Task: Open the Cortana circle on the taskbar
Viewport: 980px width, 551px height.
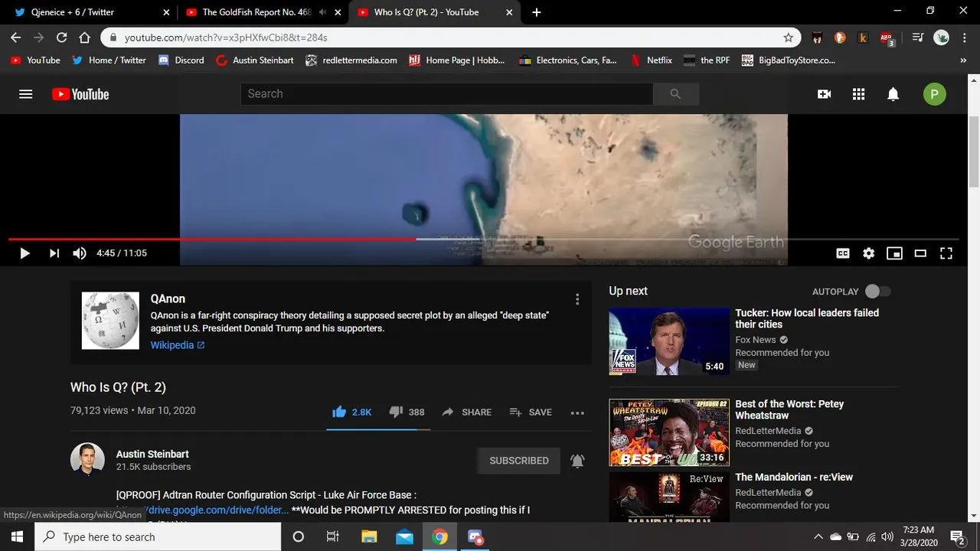Action: 299,536
